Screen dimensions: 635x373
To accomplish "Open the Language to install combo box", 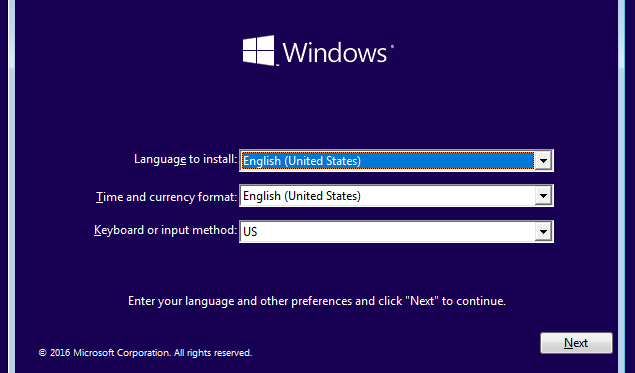I will tap(396, 161).
